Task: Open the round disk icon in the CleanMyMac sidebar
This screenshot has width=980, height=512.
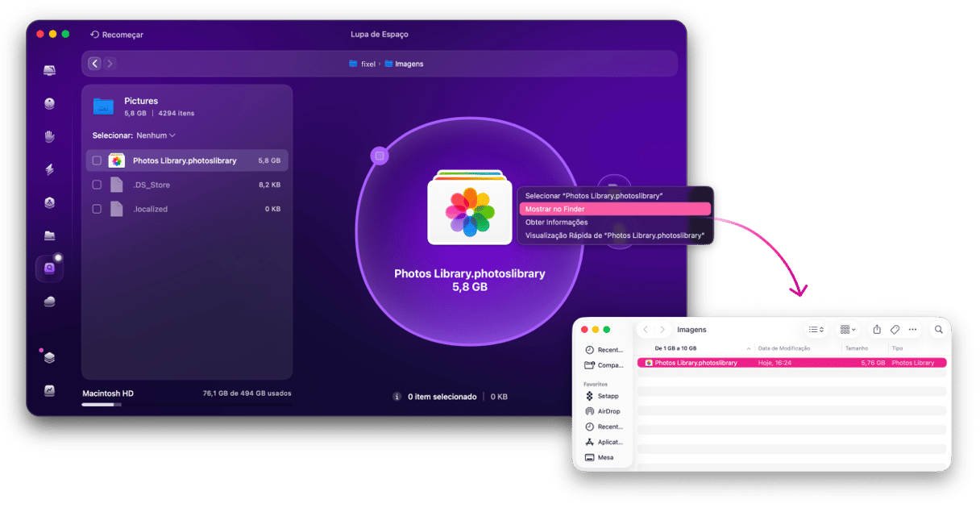Action: point(50,103)
